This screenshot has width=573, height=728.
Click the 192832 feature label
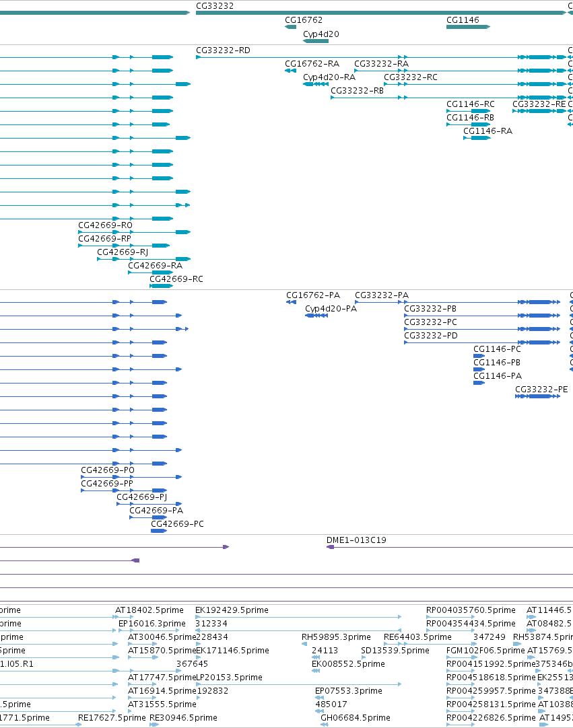pyautogui.click(x=212, y=691)
